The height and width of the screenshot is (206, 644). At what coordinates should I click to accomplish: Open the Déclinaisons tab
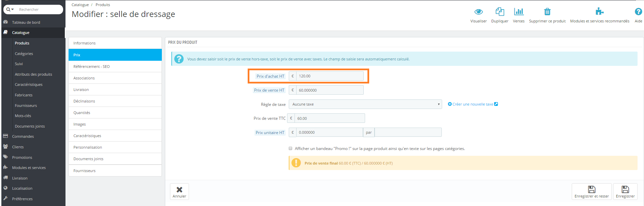pyautogui.click(x=115, y=101)
